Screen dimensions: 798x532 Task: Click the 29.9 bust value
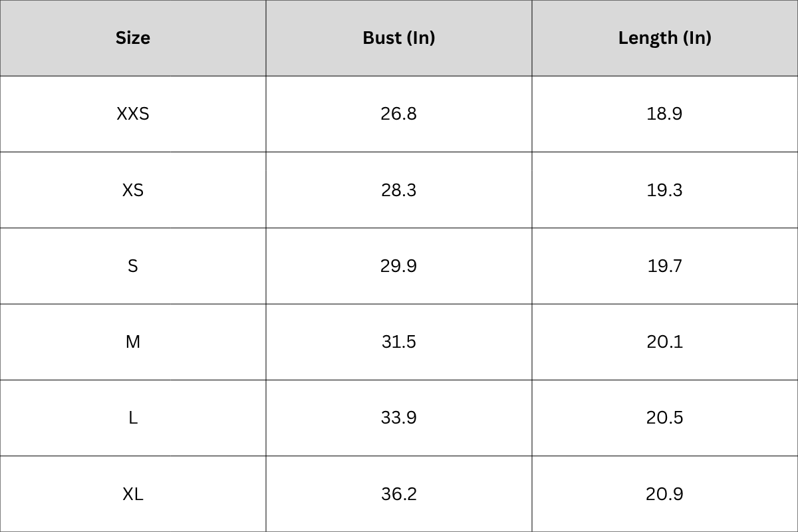[399, 266]
